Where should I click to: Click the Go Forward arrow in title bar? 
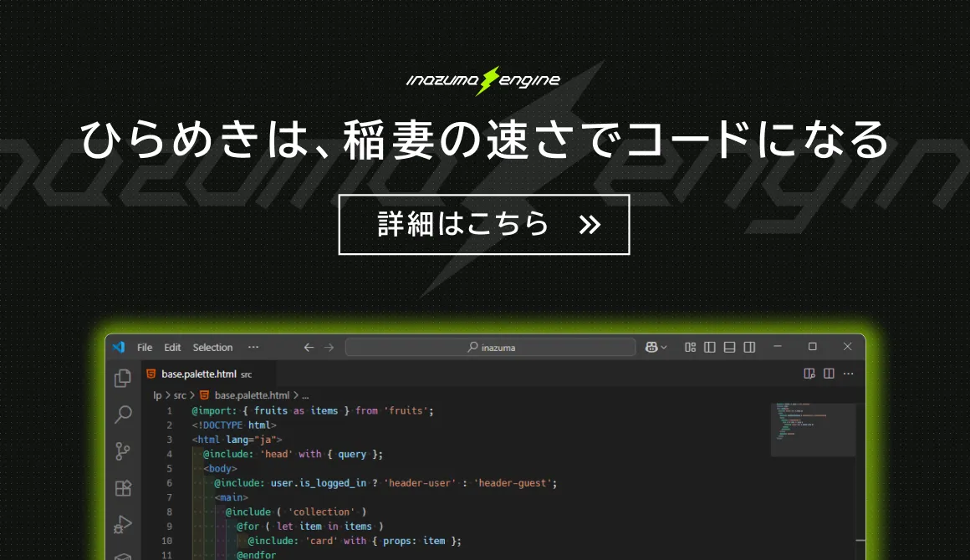tap(329, 348)
